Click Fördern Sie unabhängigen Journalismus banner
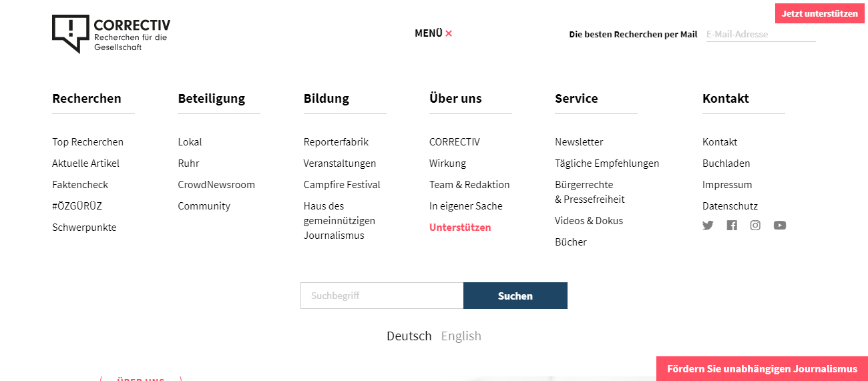 [762, 368]
